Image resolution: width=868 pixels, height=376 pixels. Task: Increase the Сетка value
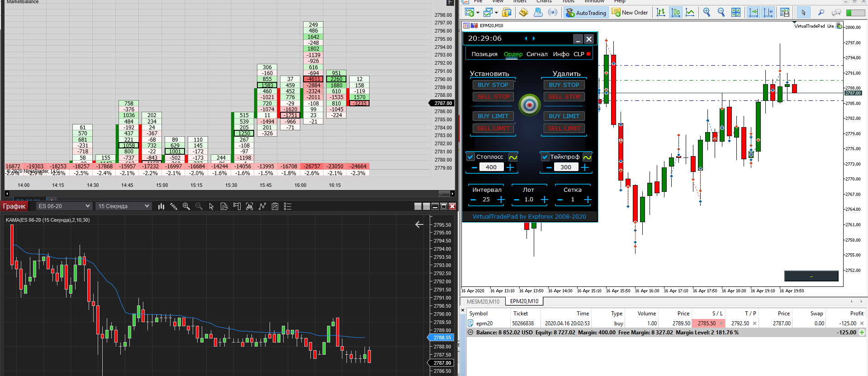click(x=588, y=200)
